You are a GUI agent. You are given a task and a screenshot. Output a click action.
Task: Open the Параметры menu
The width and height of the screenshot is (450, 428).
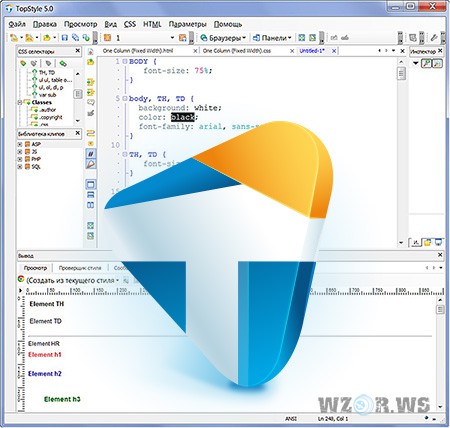(187, 24)
